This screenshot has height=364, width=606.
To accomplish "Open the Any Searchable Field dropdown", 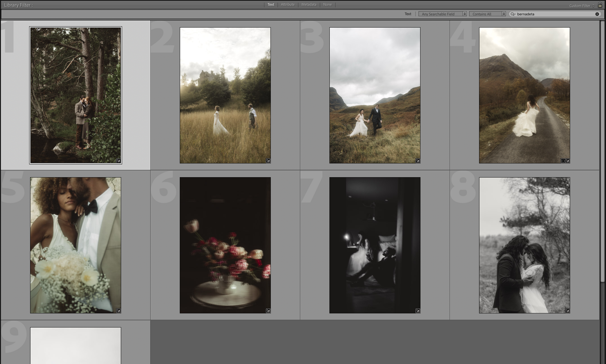I will (442, 14).
